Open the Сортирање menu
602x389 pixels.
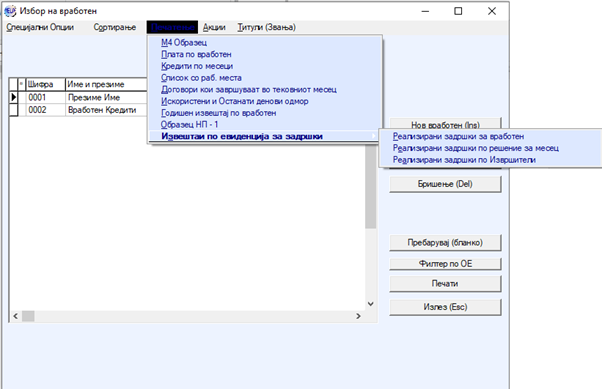tap(114, 27)
